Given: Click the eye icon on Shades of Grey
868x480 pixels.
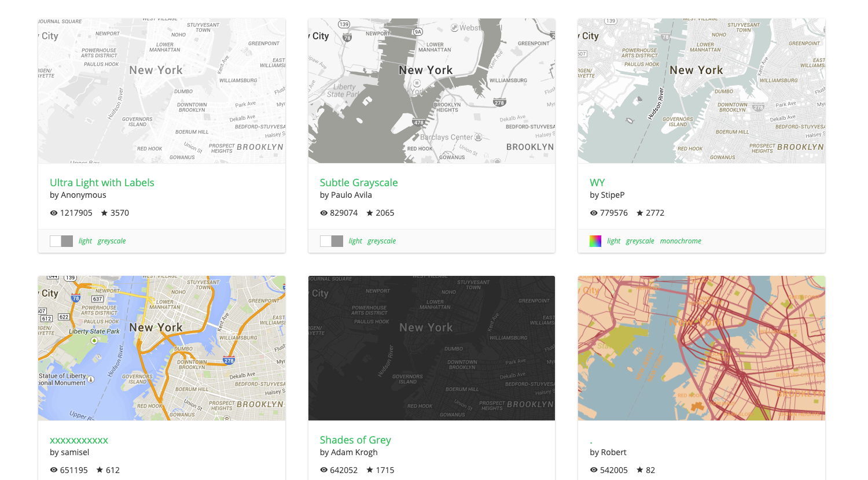Looking at the screenshot, I should coord(323,470).
